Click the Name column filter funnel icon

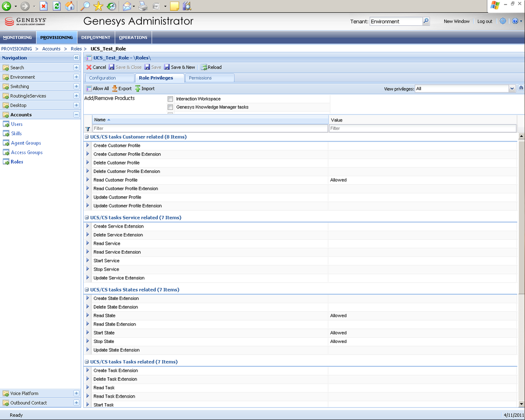[x=88, y=128]
